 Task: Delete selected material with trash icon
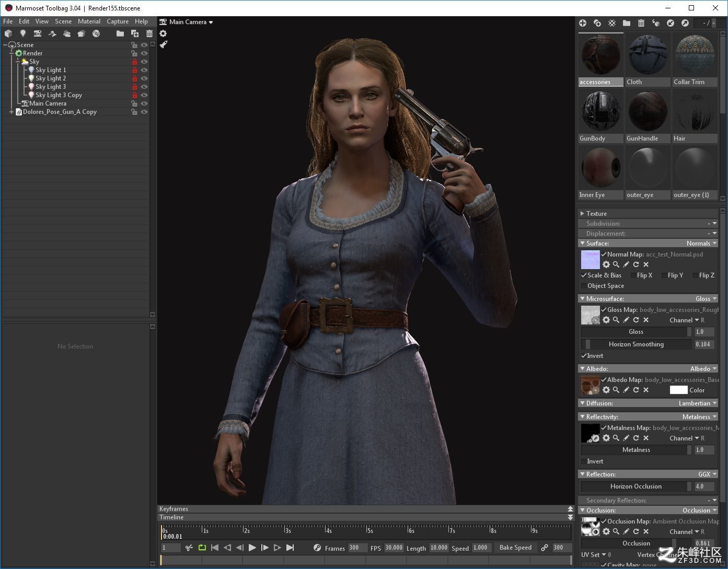pos(641,23)
